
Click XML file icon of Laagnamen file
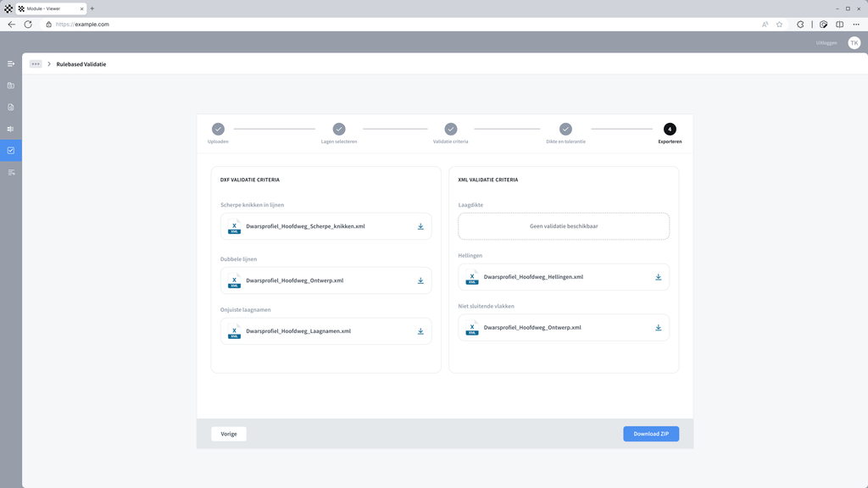tap(234, 331)
